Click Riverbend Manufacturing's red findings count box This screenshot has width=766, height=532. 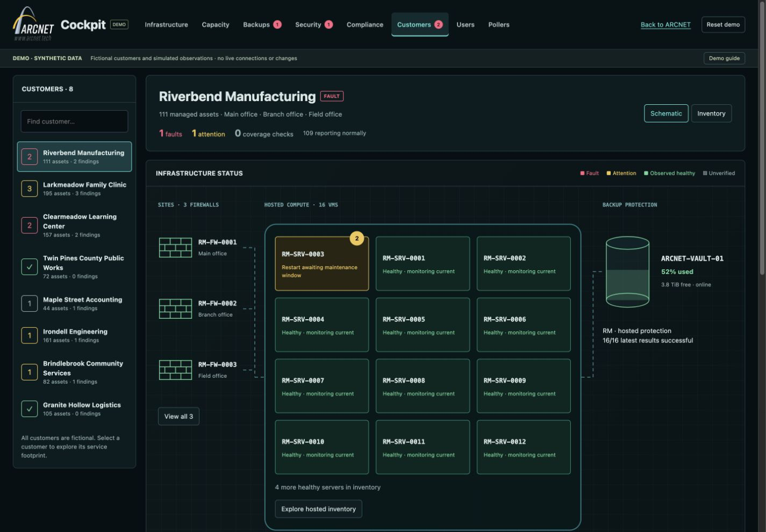tap(30, 156)
